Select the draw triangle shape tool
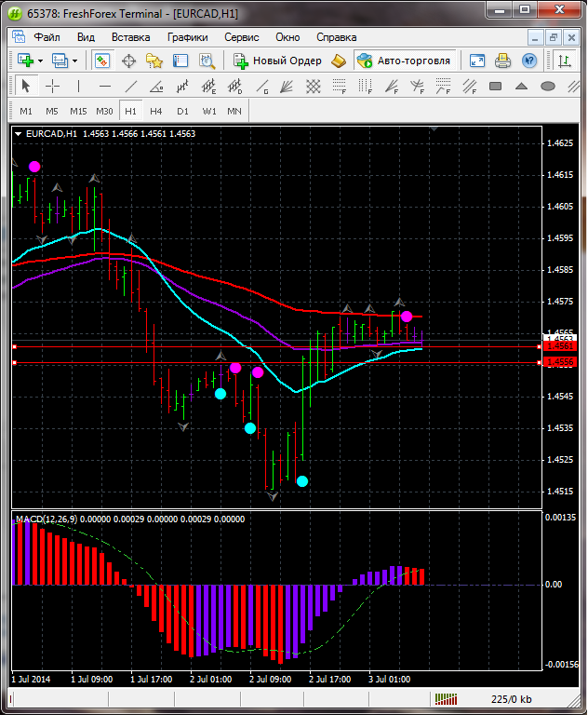Viewport: 588px width, 715px height. click(x=522, y=87)
